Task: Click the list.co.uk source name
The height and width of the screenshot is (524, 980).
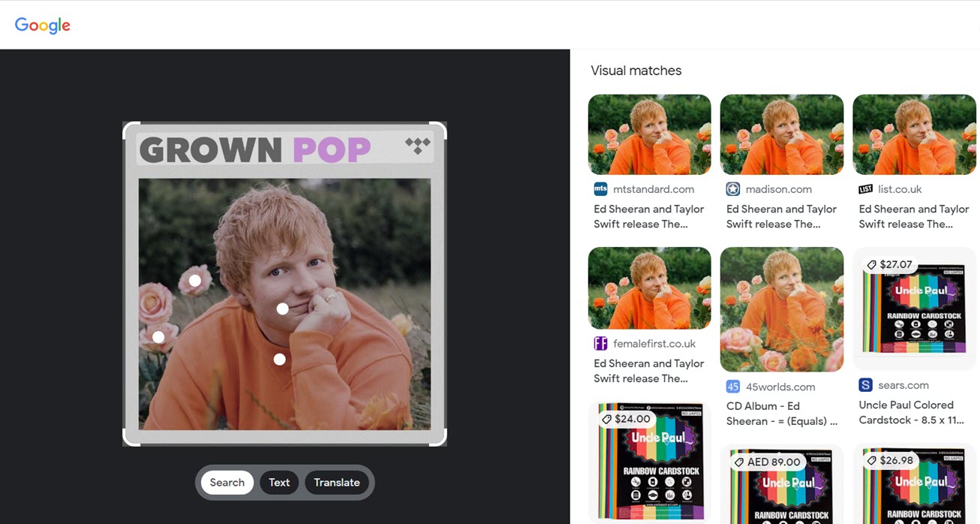Action: coord(900,189)
